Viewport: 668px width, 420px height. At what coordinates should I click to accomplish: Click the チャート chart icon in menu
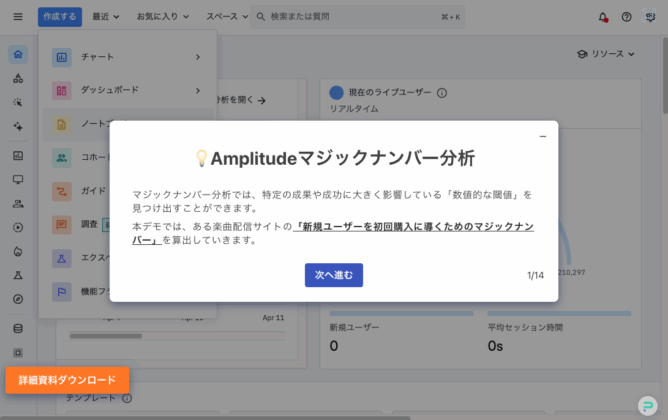(62, 57)
